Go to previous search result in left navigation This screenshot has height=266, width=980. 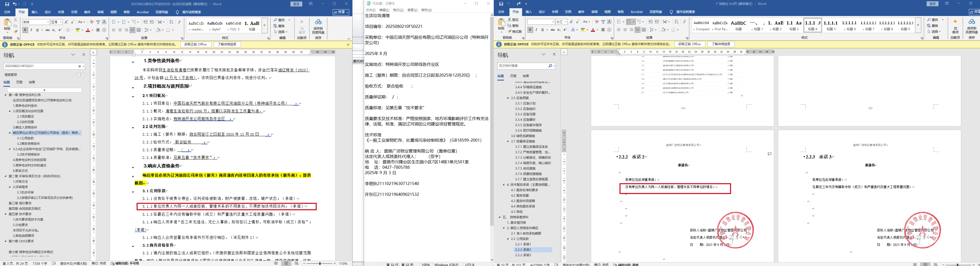[x=78, y=75]
